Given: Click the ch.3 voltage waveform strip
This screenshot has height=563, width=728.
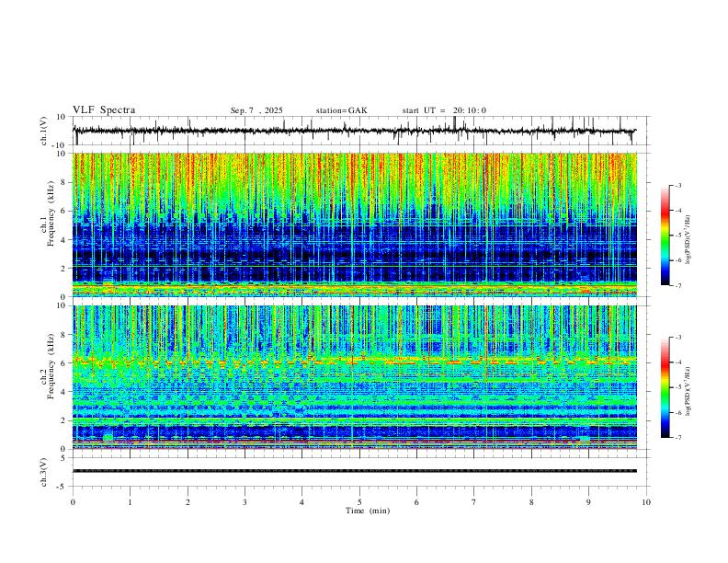Looking at the screenshot, I should (355, 471).
